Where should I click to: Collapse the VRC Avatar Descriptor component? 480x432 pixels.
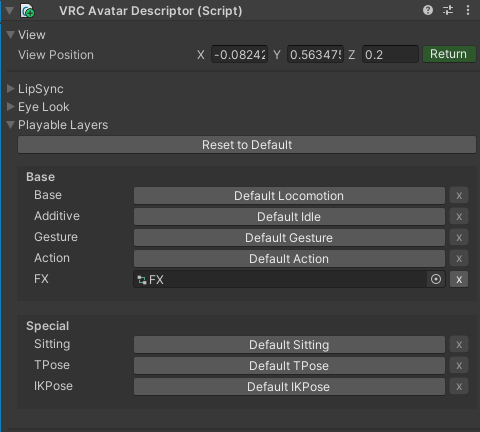click(x=9, y=11)
